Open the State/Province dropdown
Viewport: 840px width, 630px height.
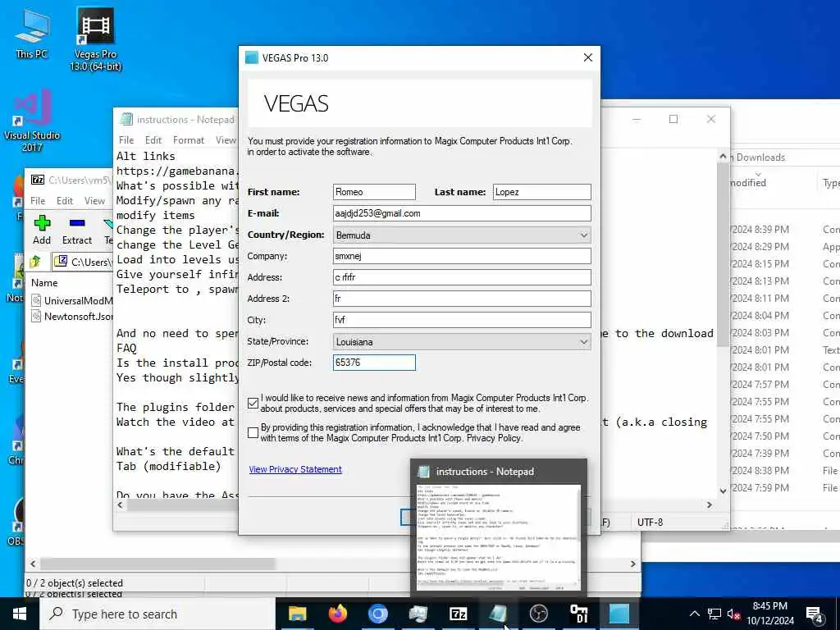click(x=462, y=342)
